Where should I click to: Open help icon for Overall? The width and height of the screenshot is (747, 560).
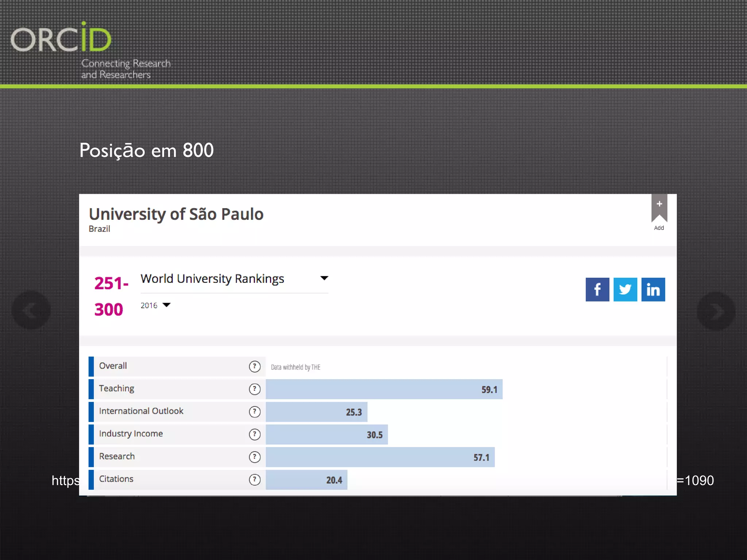tap(255, 366)
